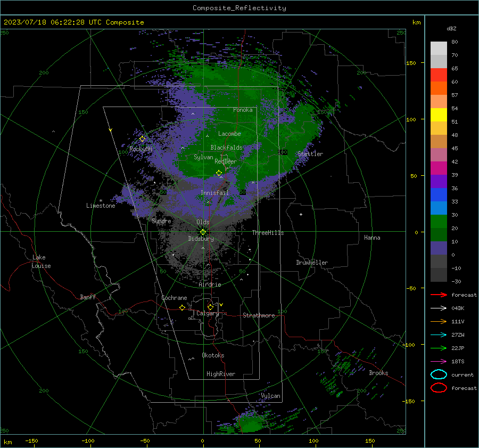Select the green 22JP arrow icon
Viewport: 479px width, 448px height.
point(439,348)
